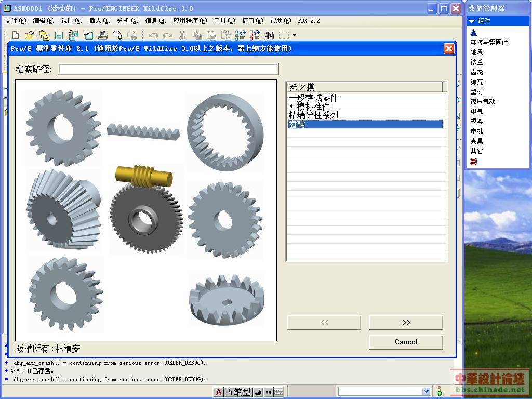
Task: Click the punctuation dots icon on IME bar
Action: point(269,392)
